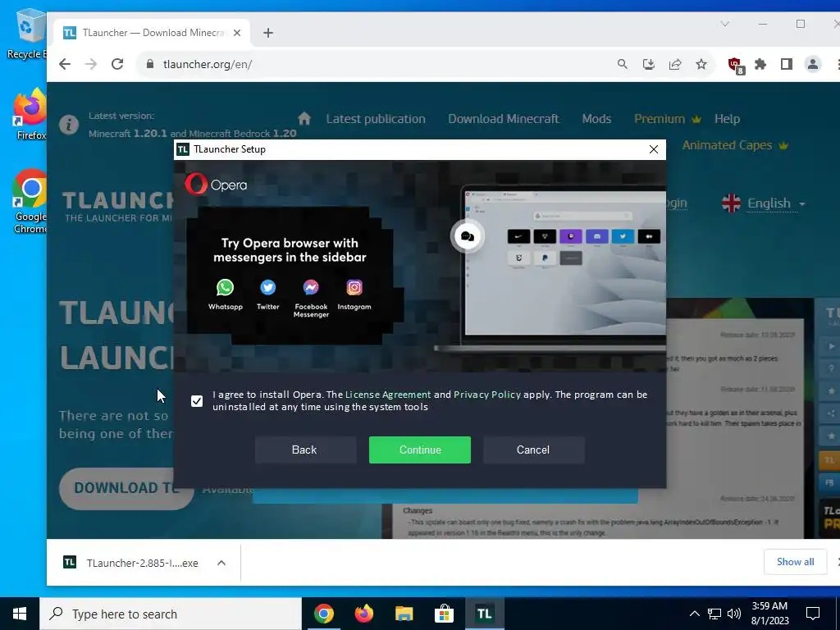This screenshot has height=630, width=840.
Task: Open File Explorer from the taskbar
Action: coord(404,614)
